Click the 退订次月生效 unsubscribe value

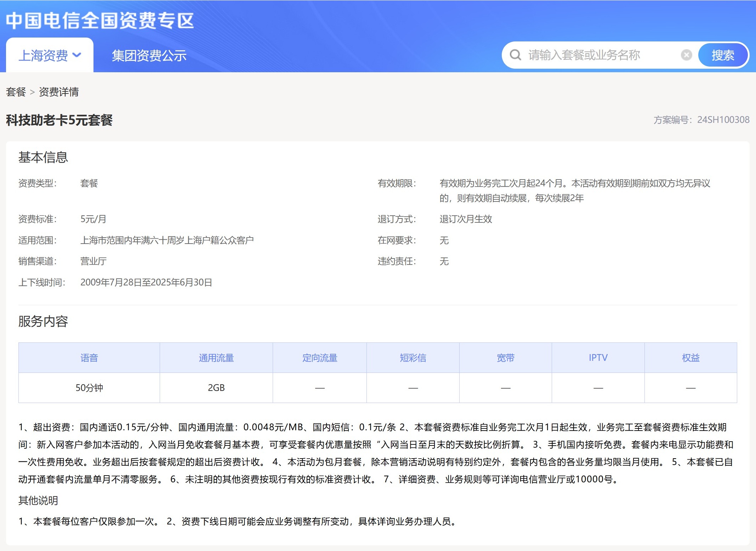tap(466, 219)
